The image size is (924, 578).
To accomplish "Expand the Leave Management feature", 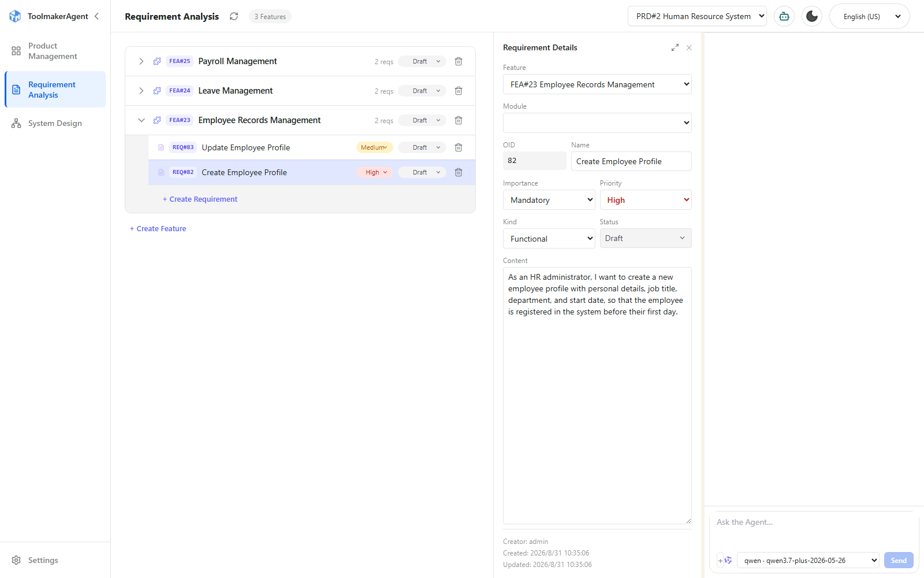I will point(141,91).
